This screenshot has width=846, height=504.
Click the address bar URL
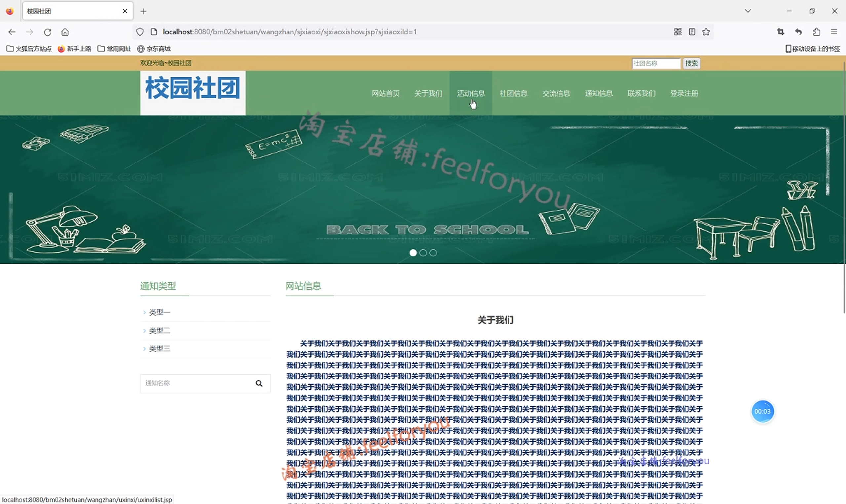coord(289,32)
